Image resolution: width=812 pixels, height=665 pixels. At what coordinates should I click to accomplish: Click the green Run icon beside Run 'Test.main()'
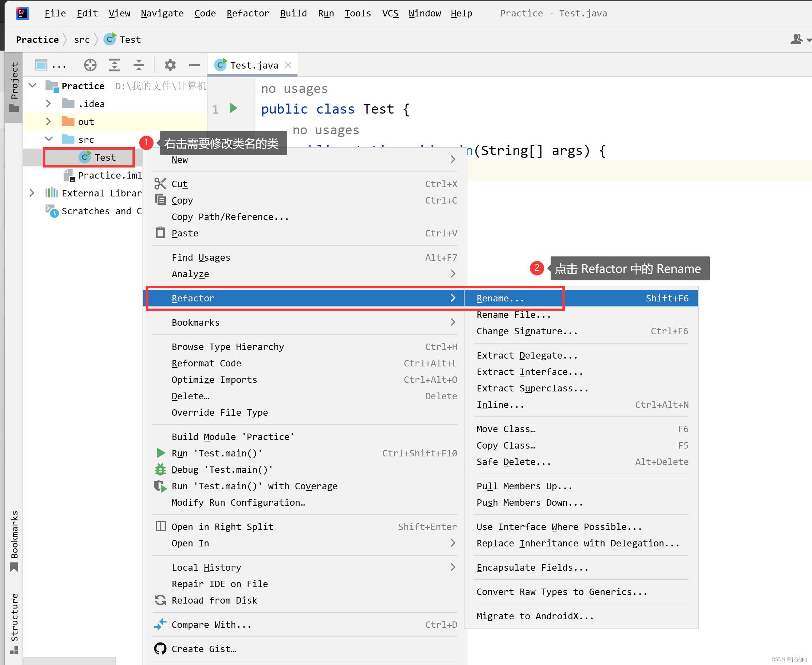point(160,453)
